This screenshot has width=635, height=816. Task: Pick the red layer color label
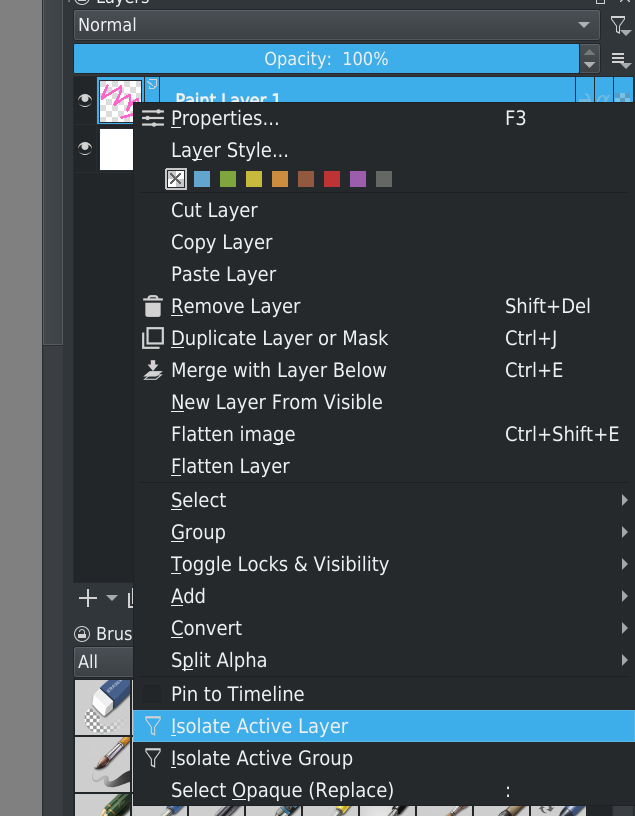[332, 179]
